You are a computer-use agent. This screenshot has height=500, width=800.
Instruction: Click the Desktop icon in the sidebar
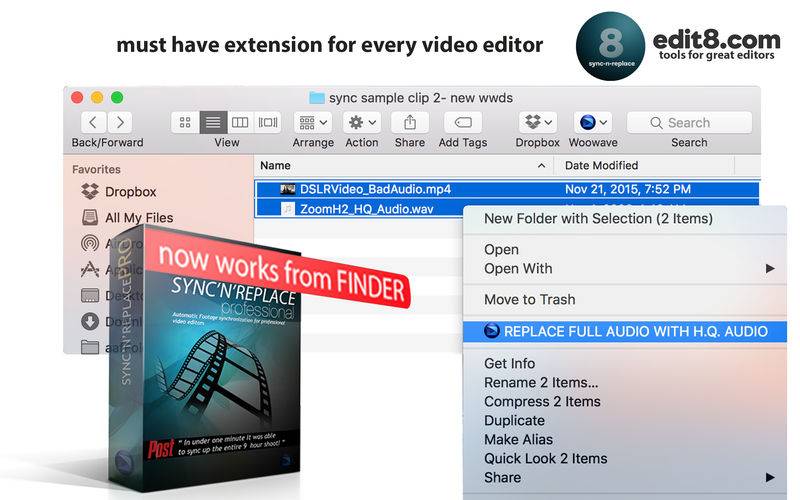point(90,295)
